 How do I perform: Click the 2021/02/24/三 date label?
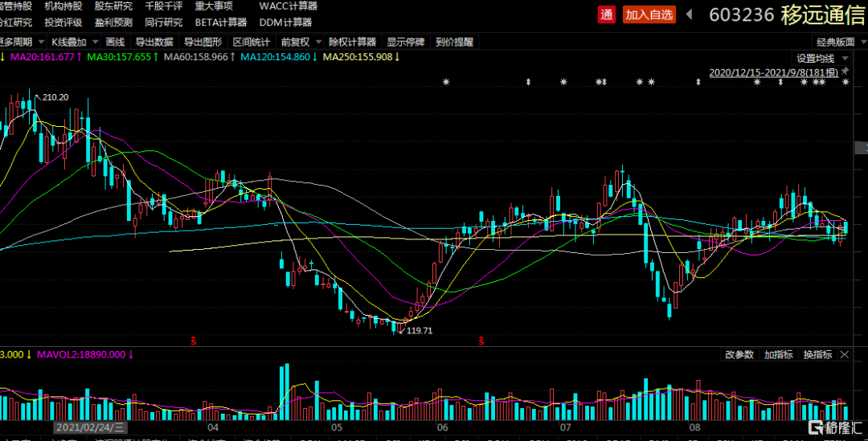[x=90, y=427]
